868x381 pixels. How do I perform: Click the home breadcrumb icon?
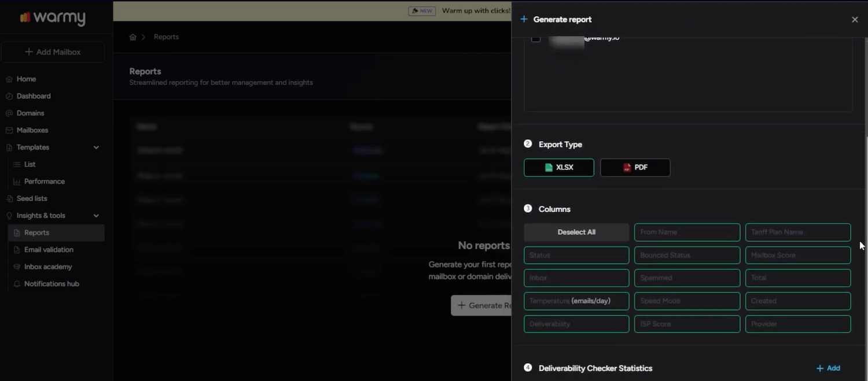coord(133,37)
